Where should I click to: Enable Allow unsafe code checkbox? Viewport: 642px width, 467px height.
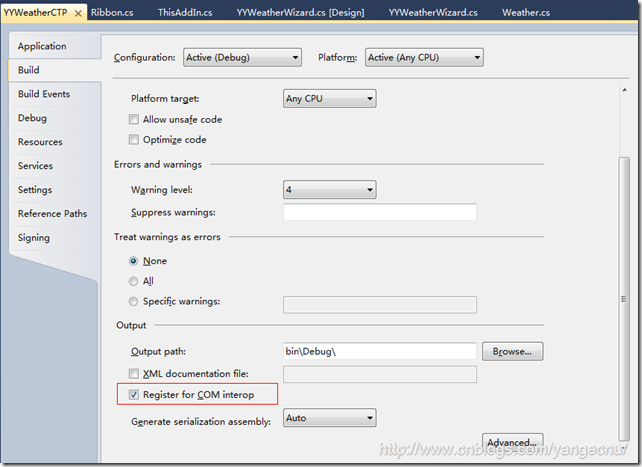(134, 119)
